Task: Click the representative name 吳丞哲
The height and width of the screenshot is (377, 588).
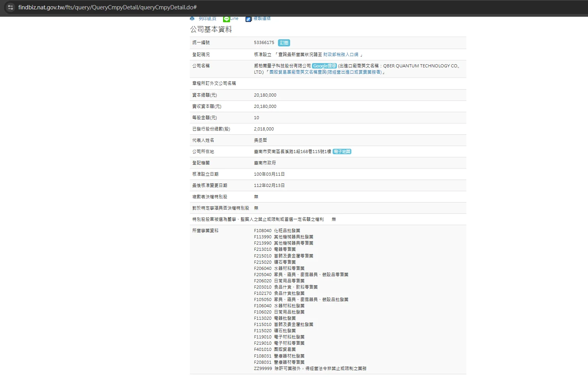Action: coord(260,140)
